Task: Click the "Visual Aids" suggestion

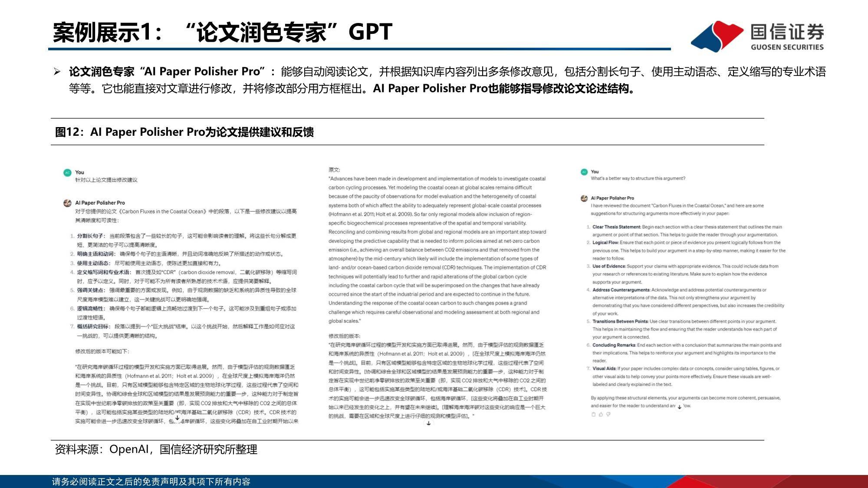Action: coord(605,369)
